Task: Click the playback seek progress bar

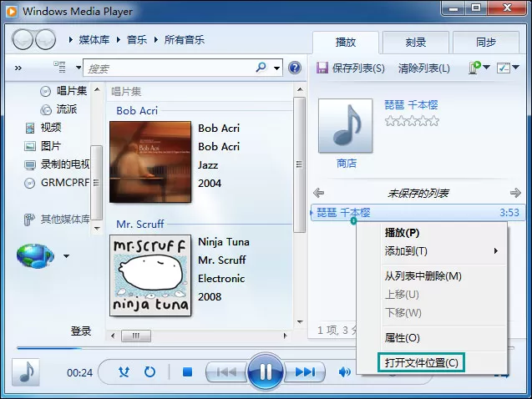Action: pyautogui.click(x=266, y=348)
